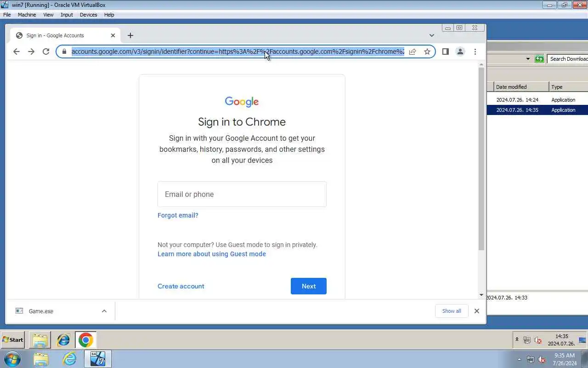The image size is (588, 368).
Task: Sort Explorer by Type column
Action: [x=569, y=87]
